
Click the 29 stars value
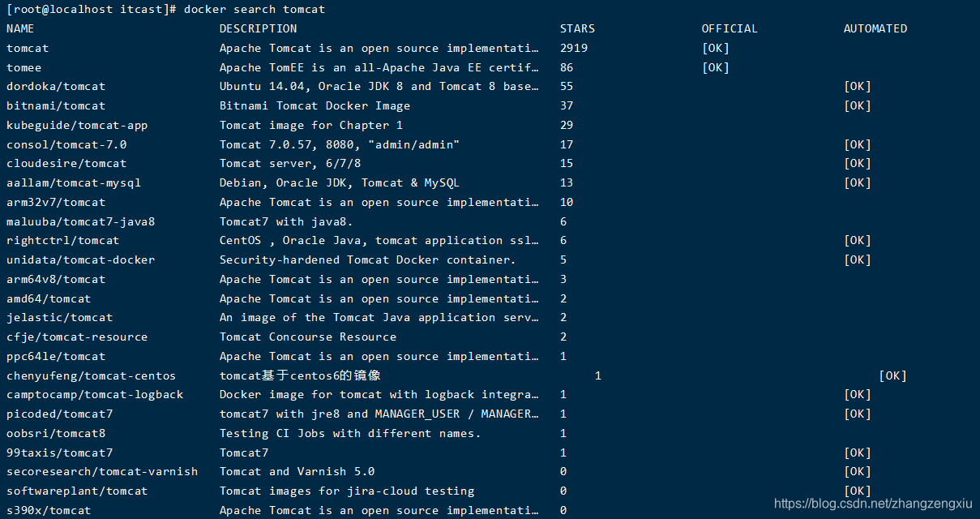[x=567, y=125]
